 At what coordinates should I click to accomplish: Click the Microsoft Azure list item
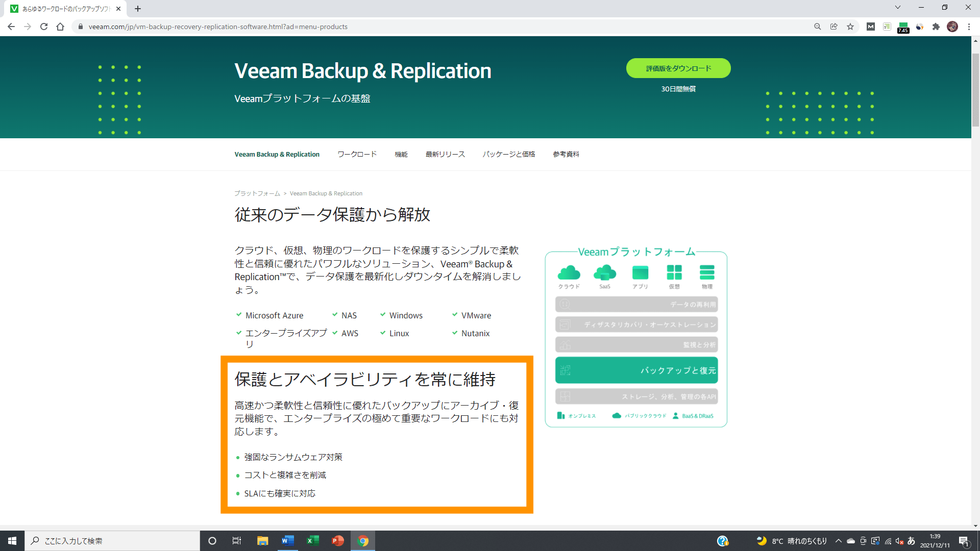pyautogui.click(x=274, y=315)
